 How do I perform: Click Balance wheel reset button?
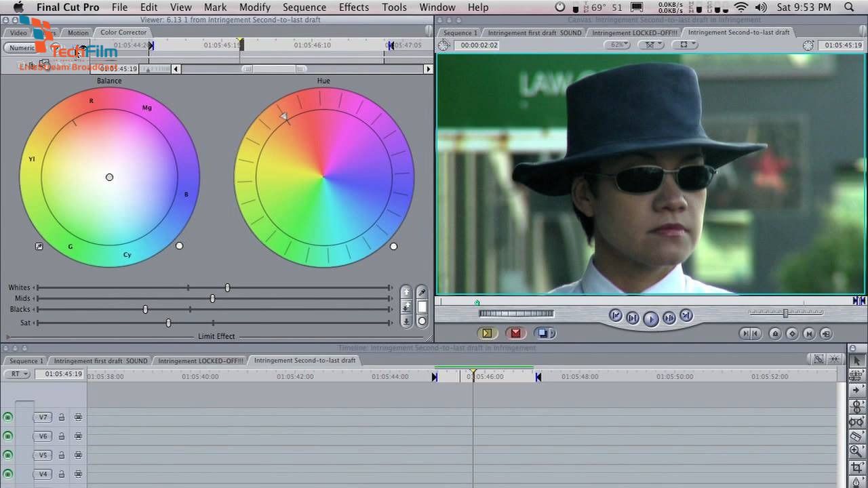tap(179, 246)
